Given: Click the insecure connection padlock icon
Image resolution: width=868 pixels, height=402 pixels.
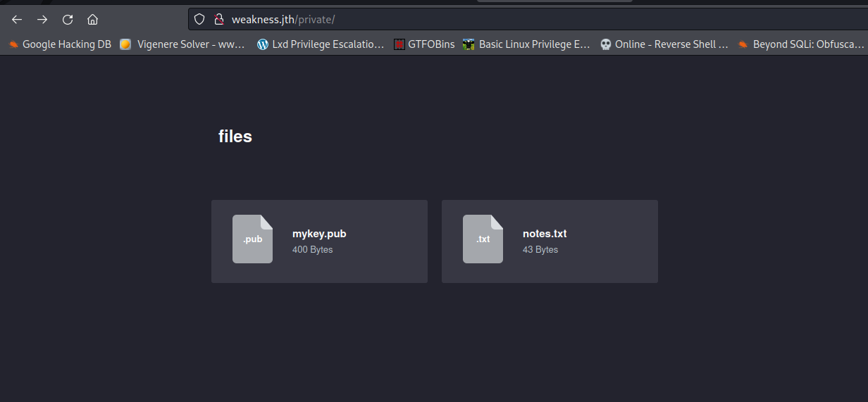Looking at the screenshot, I should [x=218, y=20].
